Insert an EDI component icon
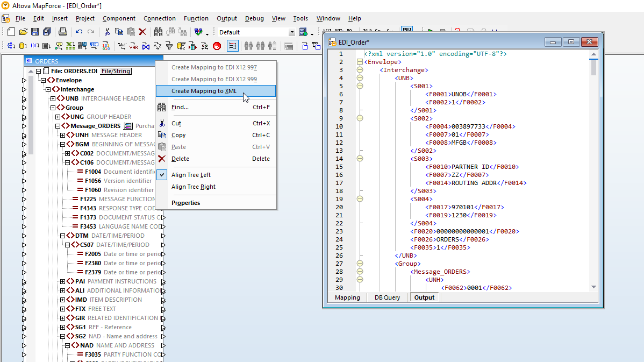The width and height of the screenshot is (644, 362). click(x=35, y=46)
